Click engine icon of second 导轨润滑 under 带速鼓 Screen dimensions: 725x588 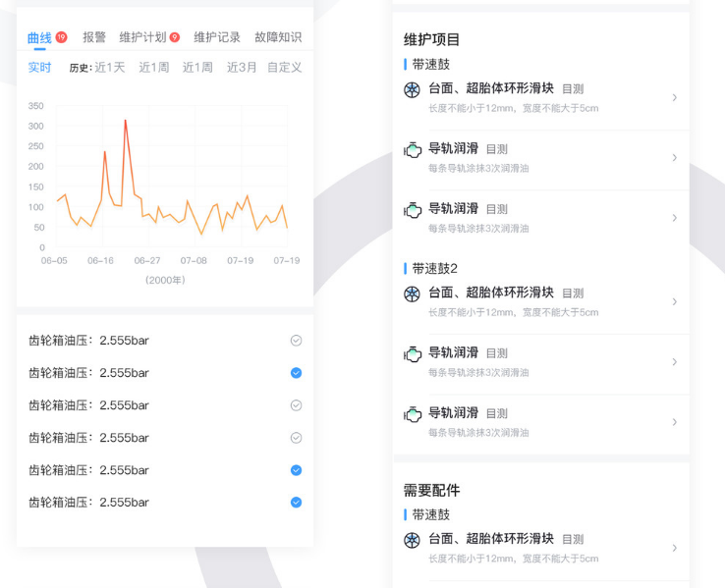(413, 210)
